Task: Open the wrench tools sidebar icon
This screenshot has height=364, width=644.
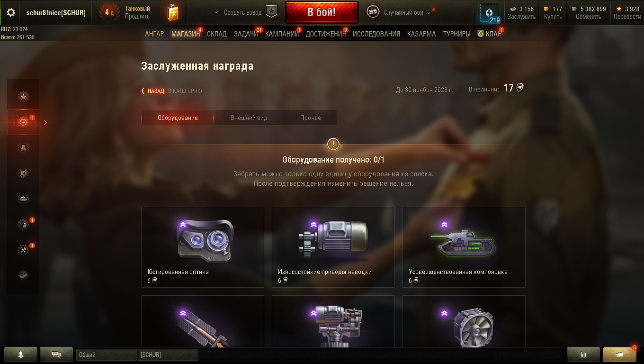Action: click(x=23, y=249)
